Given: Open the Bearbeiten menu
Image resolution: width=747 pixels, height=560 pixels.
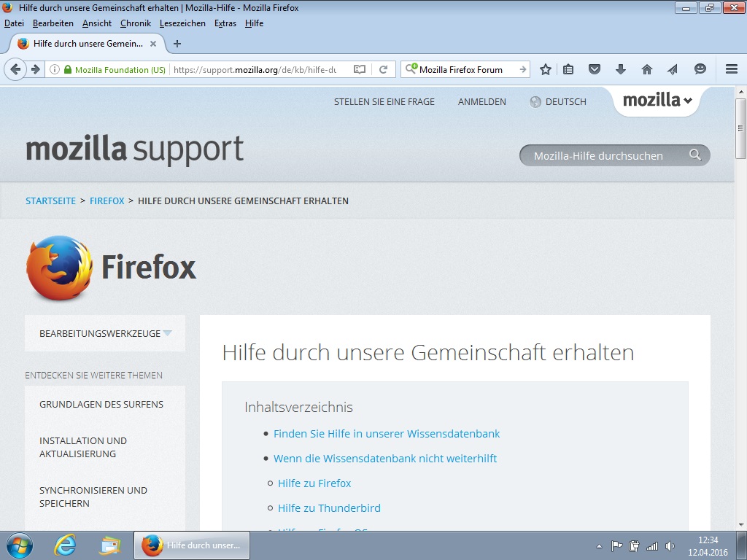Looking at the screenshot, I should click(53, 23).
